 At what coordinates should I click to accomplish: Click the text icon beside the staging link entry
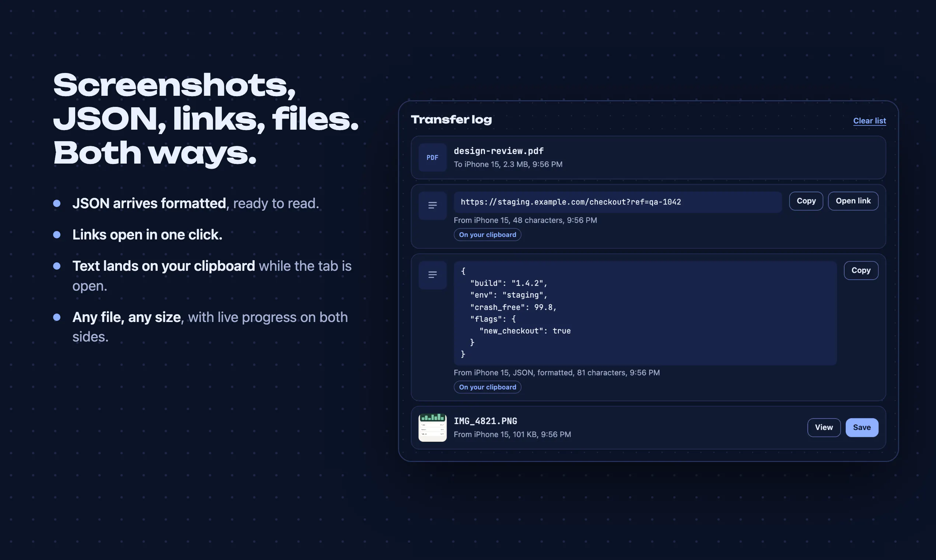pos(432,206)
